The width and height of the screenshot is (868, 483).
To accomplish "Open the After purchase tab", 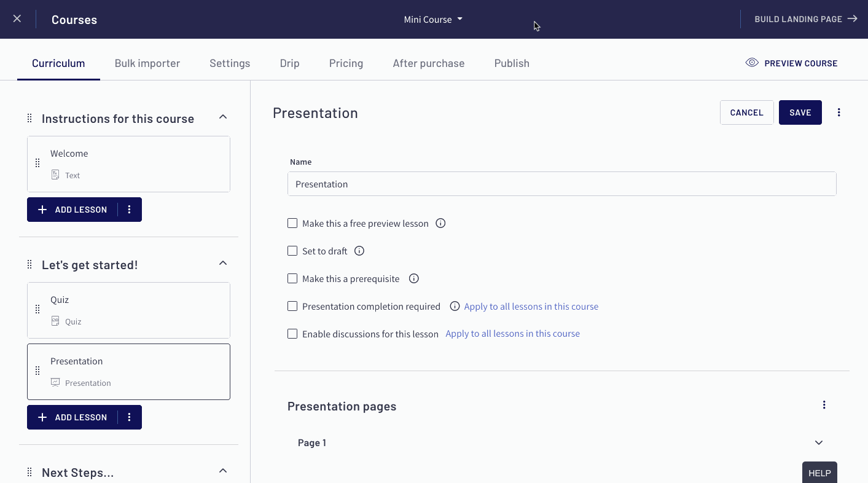I will click(429, 63).
